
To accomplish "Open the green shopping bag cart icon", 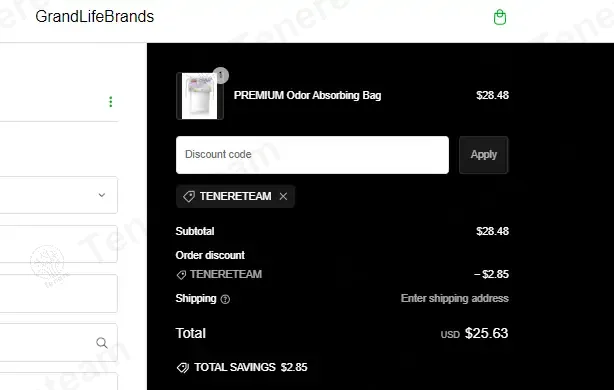I will [500, 17].
